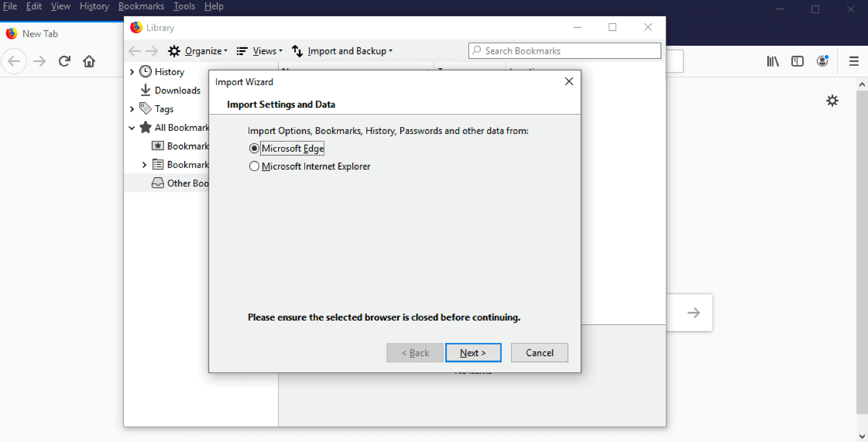
Task: Open the Tools menu
Action: (x=183, y=6)
